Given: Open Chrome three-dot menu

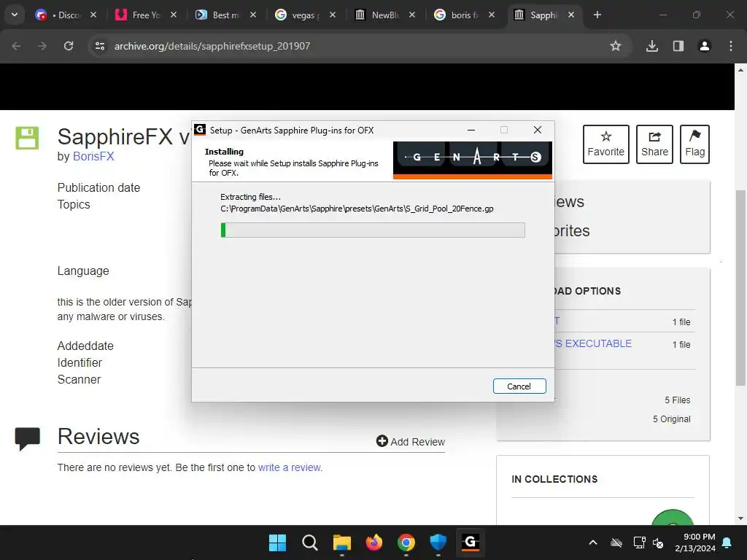Looking at the screenshot, I should (x=731, y=46).
